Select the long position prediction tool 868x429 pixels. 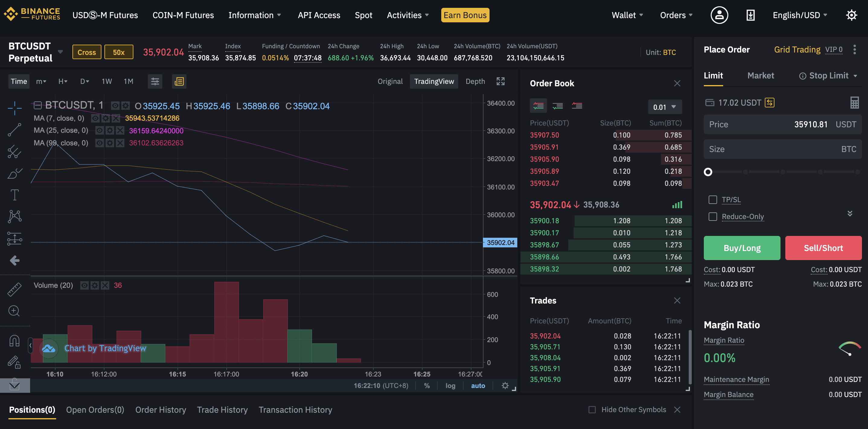pyautogui.click(x=14, y=238)
